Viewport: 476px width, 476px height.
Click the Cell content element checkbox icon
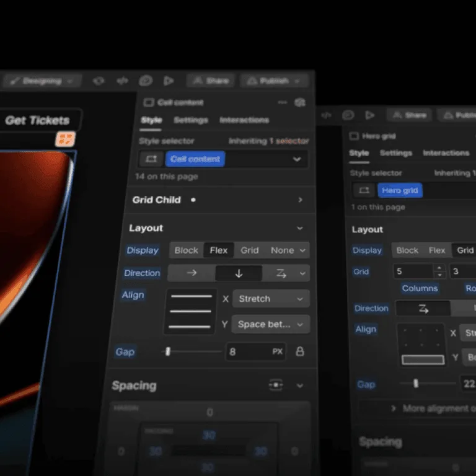(x=149, y=103)
